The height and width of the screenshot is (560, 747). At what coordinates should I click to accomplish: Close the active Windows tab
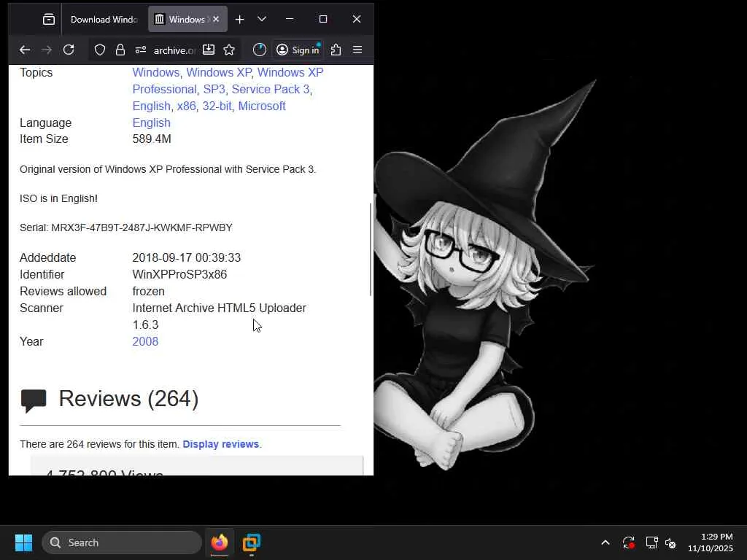(x=216, y=19)
